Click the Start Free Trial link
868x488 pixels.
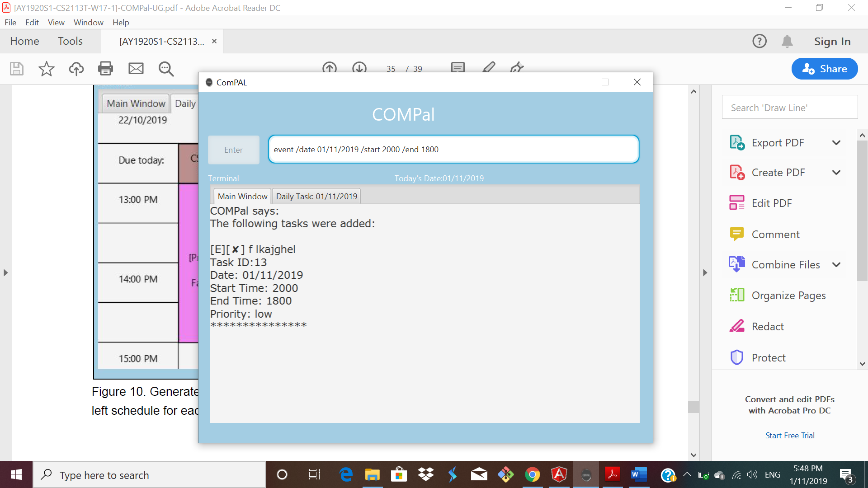pos(789,436)
